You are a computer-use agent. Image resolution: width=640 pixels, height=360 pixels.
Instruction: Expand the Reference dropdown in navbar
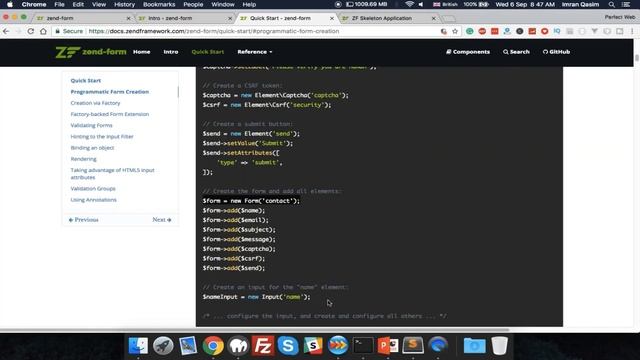coord(255,52)
